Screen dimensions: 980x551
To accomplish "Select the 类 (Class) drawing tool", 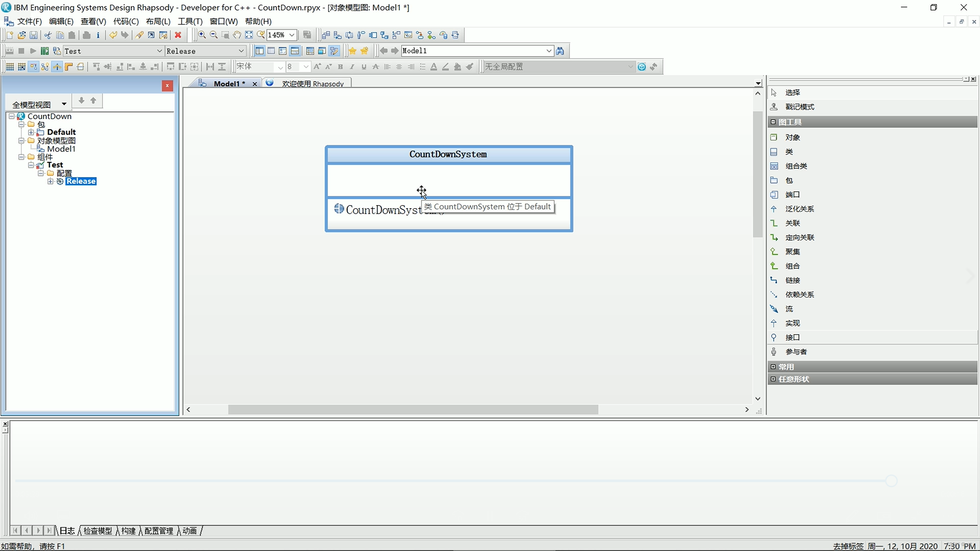I will pos(789,152).
